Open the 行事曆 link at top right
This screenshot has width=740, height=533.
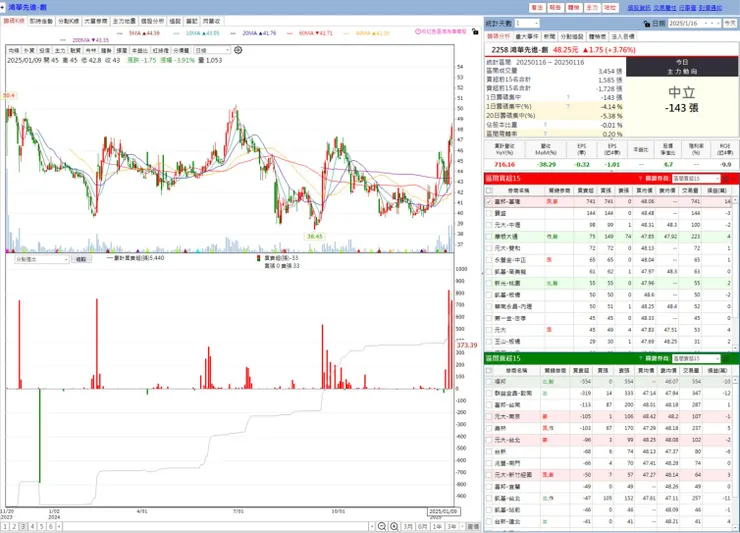click(x=688, y=8)
